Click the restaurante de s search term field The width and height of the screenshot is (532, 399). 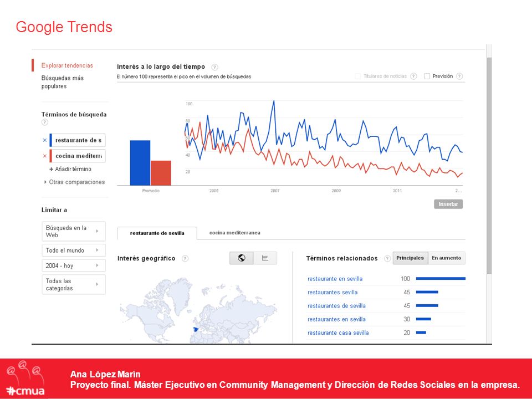click(x=78, y=140)
